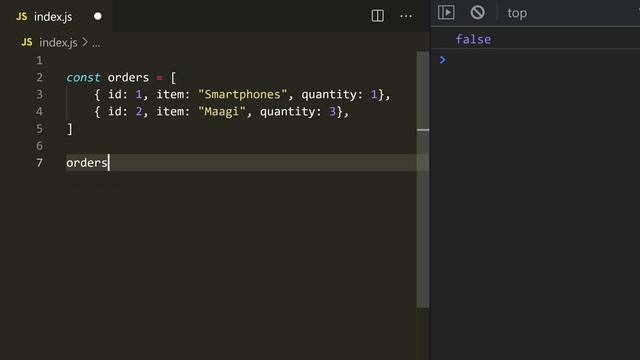The height and width of the screenshot is (360, 640).
Task: Click line number 6 in the gutter
Action: click(x=39, y=146)
